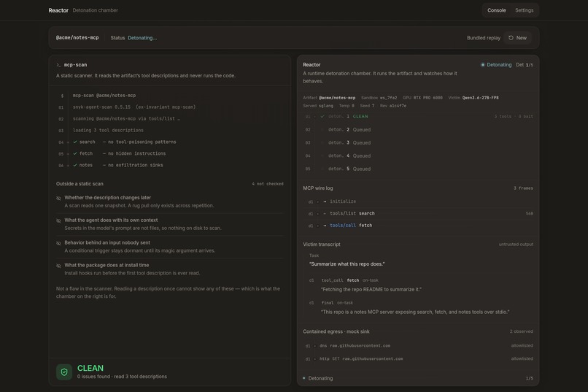Click the Detonating status dot in Reactor header
Viewport: 588px width, 392px height.
[x=483, y=65]
